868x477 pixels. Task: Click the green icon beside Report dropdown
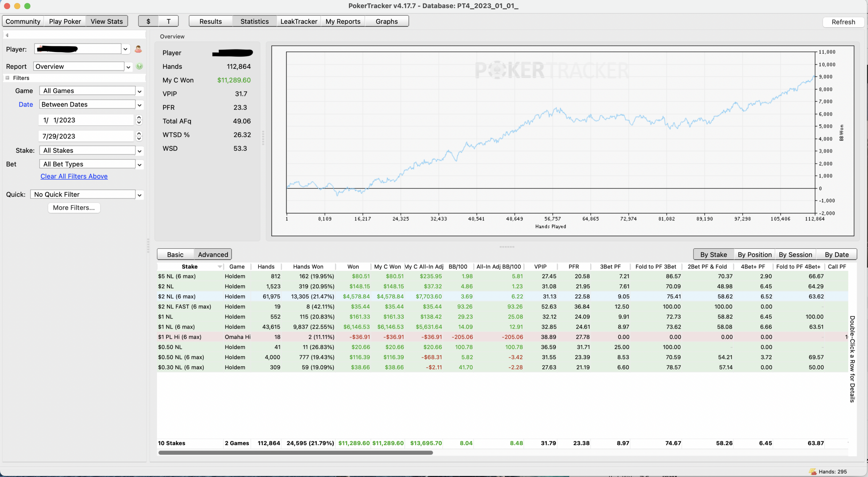pos(139,66)
